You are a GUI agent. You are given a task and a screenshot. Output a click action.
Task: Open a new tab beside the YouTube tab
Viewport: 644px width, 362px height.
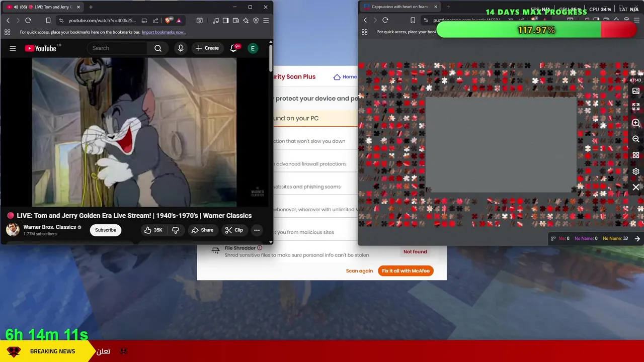91,7
